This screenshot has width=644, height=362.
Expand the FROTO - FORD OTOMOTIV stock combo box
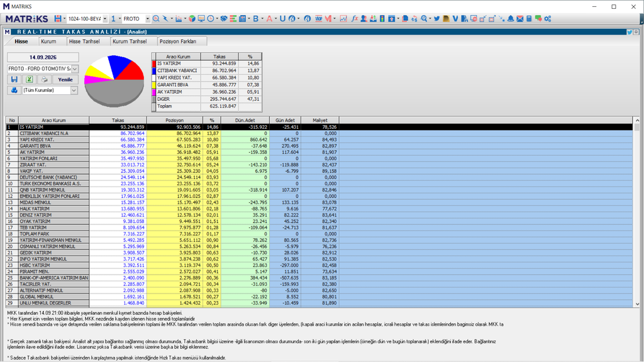tap(75, 69)
